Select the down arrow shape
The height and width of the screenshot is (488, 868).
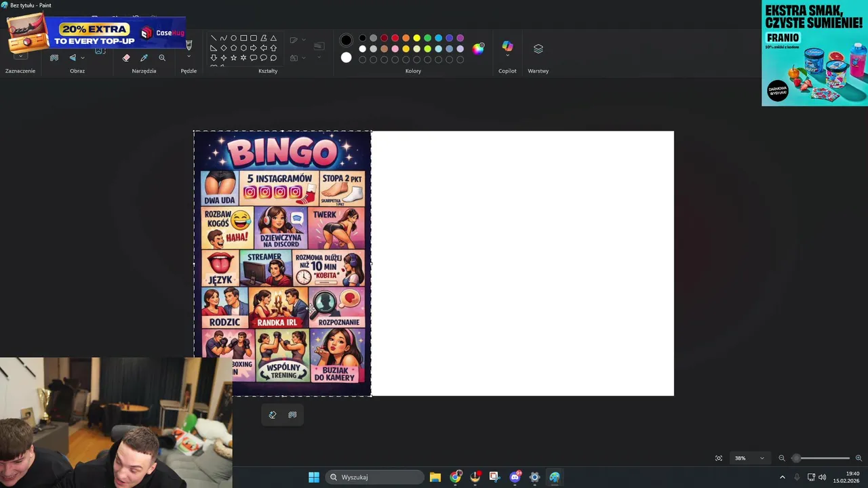214,58
